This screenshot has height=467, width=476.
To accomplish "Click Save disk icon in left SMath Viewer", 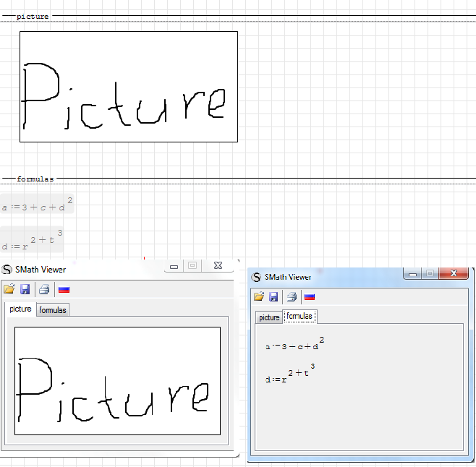I will [25, 290].
